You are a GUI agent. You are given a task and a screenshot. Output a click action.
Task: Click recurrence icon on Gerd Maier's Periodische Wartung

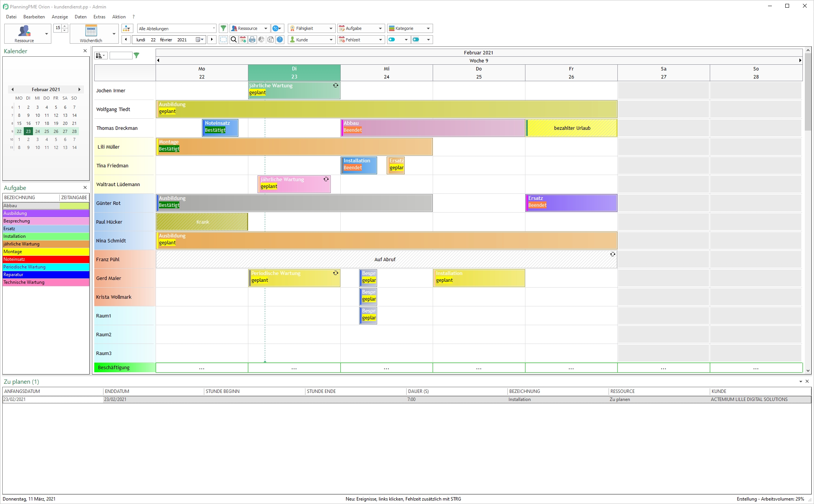click(x=335, y=273)
